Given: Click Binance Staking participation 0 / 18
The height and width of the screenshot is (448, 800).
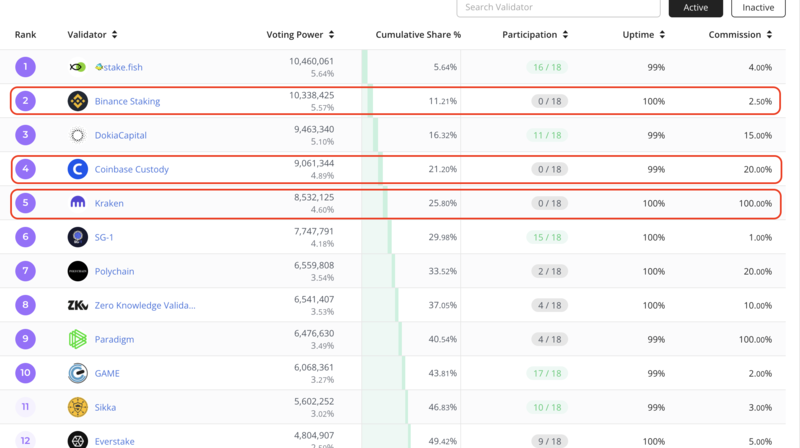Looking at the screenshot, I should [x=549, y=101].
